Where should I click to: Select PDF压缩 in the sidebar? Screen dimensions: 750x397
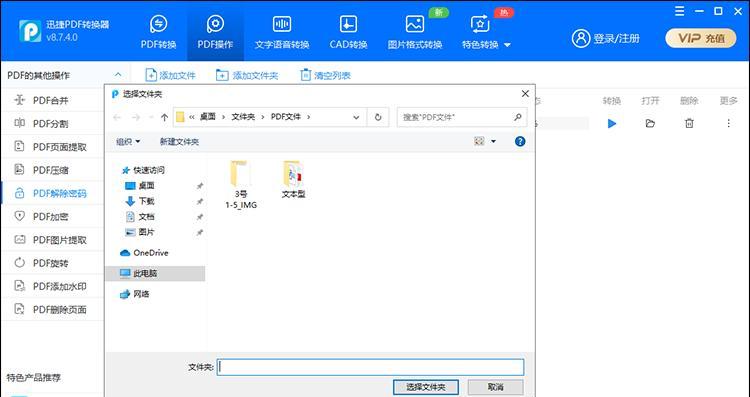point(53,170)
